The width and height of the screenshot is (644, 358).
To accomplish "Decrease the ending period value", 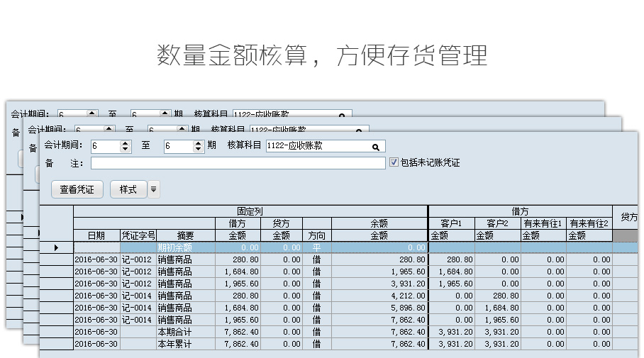I will [x=199, y=149].
